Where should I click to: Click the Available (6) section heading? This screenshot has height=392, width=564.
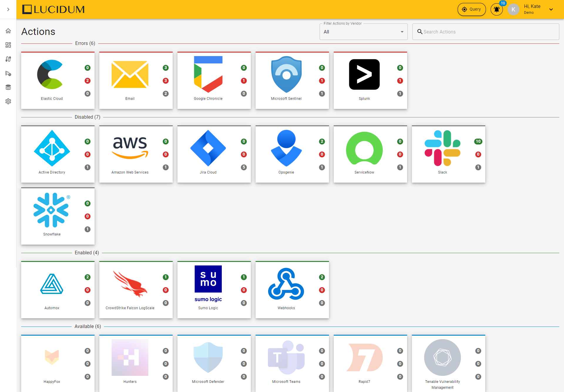tap(88, 327)
